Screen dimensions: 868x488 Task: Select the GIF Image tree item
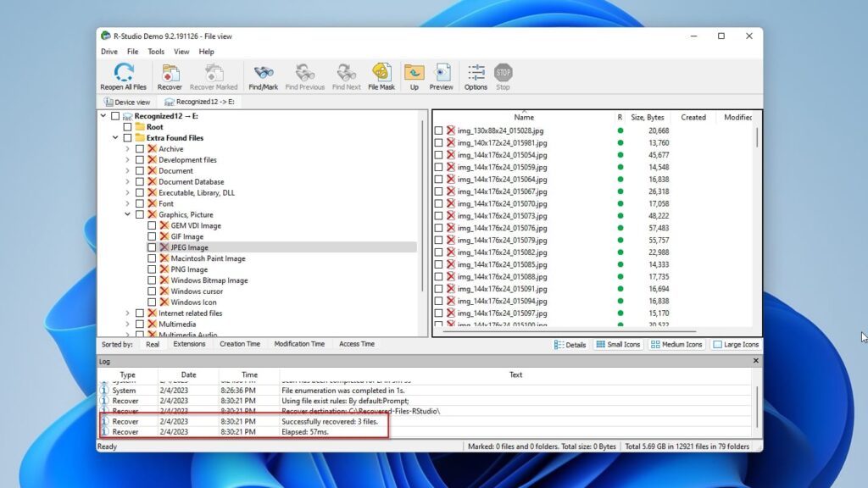187,236
